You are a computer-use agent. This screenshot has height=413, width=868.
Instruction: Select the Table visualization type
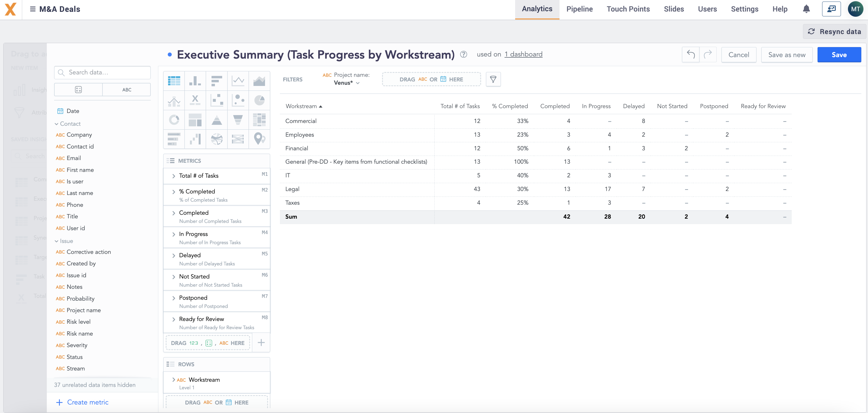click(174, 81)
